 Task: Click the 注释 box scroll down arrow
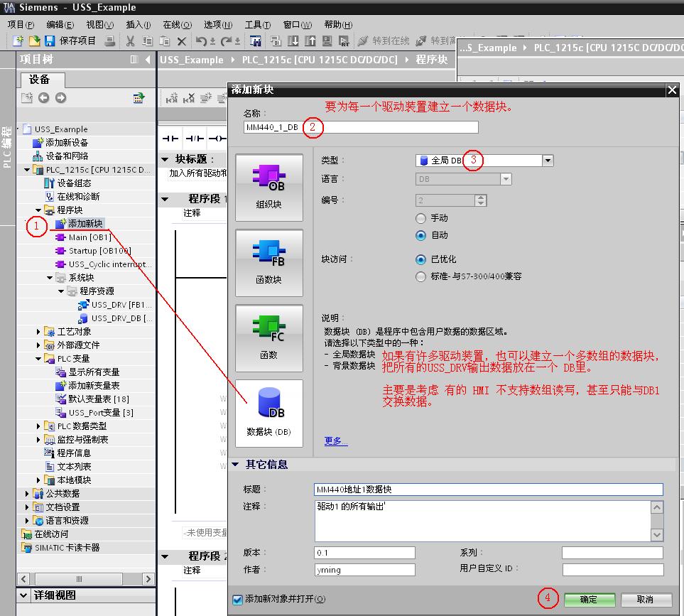tap(657, 535)
